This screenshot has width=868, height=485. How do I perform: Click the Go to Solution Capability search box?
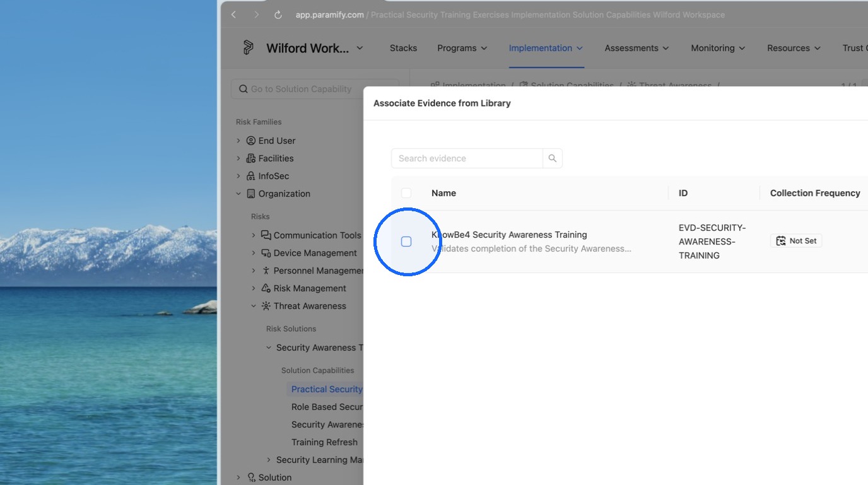click(315, 89)
